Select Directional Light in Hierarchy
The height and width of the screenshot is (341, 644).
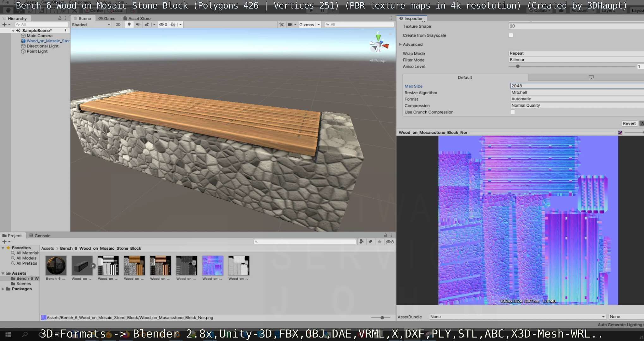[x=42, y=46]
